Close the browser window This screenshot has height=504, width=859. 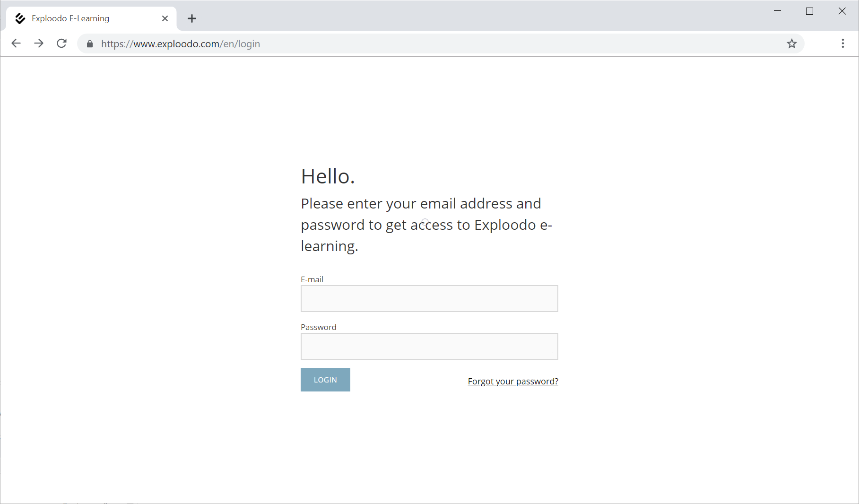click(x=842, y=11)
